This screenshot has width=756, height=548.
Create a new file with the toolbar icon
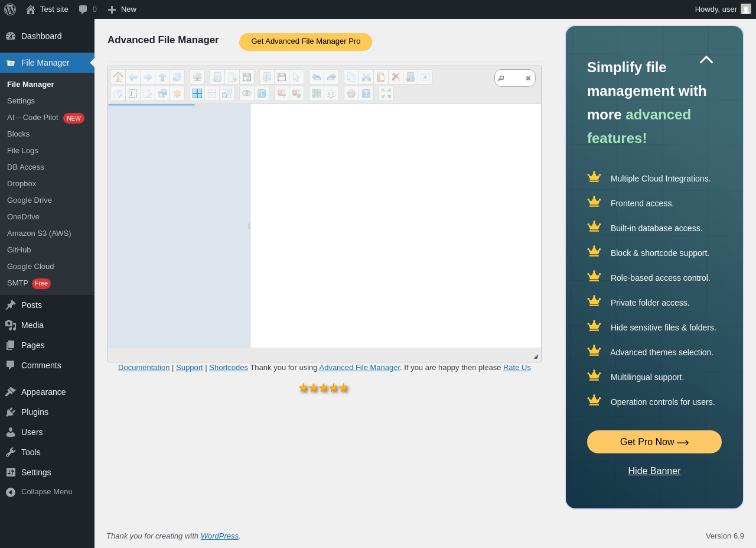click(232, 77)
